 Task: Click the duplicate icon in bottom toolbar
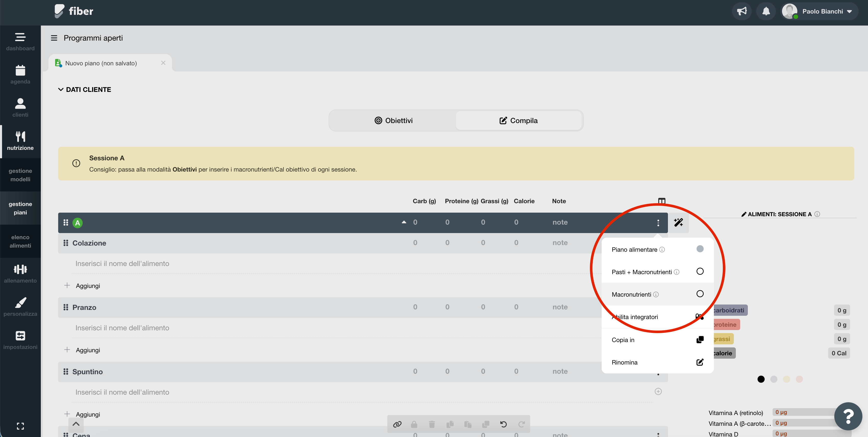click(486, 424)
